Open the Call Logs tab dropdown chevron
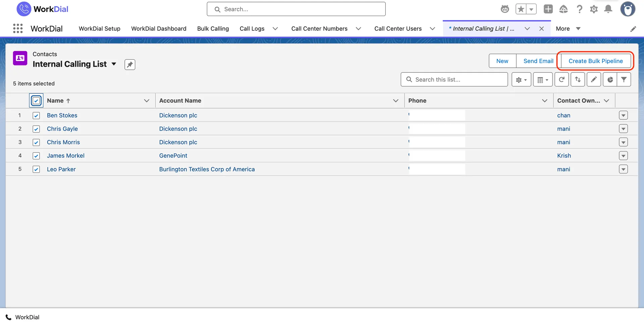This screenshot has width=644, height=326. pos(275,29)
